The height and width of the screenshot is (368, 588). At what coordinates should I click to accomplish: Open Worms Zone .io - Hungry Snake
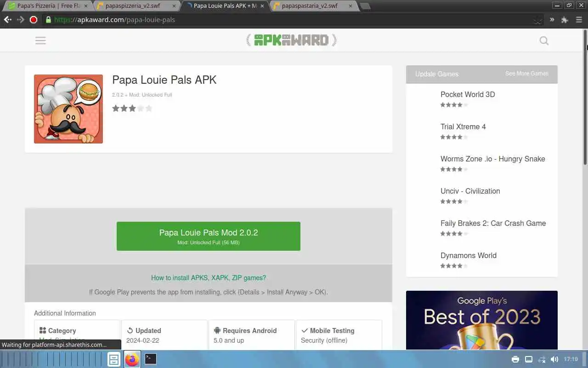tap(493, 159)
